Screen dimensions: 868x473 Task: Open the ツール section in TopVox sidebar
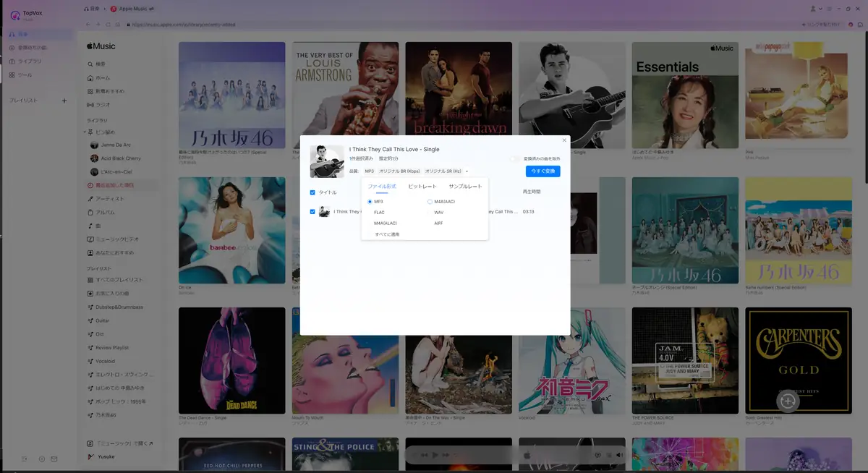pos(21,75)
